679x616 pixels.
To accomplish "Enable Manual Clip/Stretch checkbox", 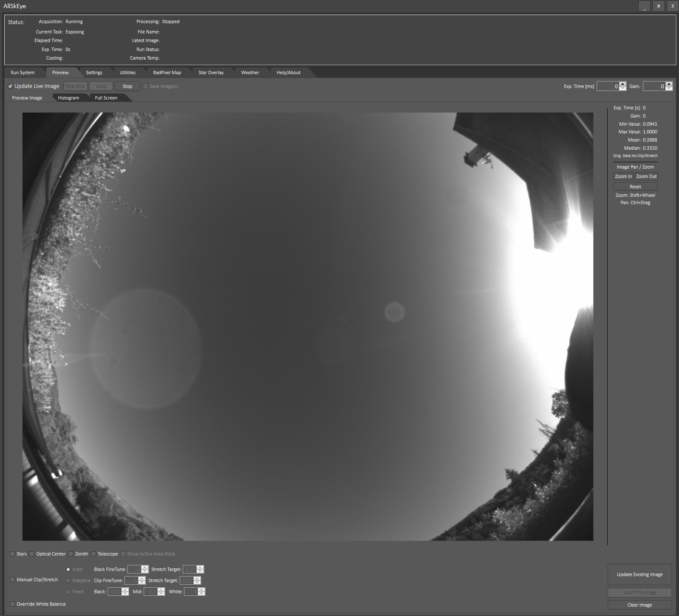I will coord(12,580).
